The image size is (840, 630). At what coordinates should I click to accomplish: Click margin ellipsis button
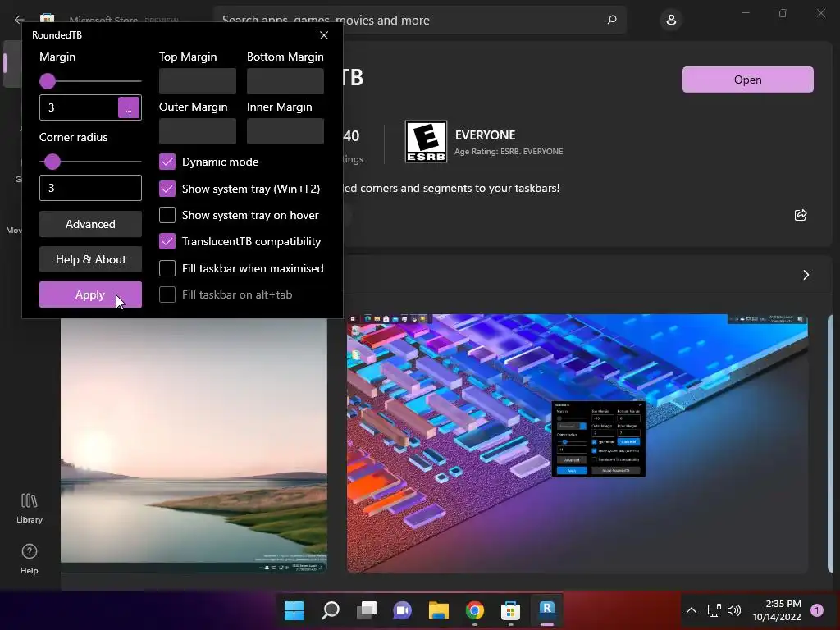tap(129, 107)
